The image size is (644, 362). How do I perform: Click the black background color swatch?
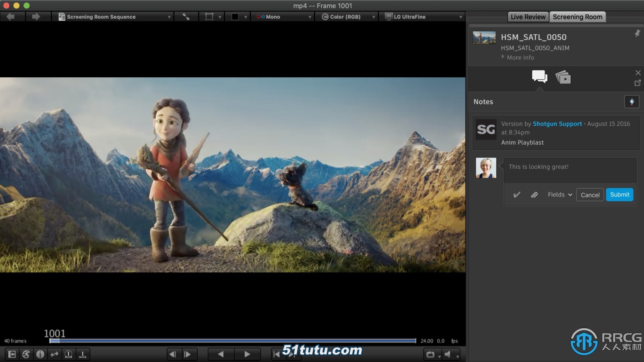[x=235, y=17]
